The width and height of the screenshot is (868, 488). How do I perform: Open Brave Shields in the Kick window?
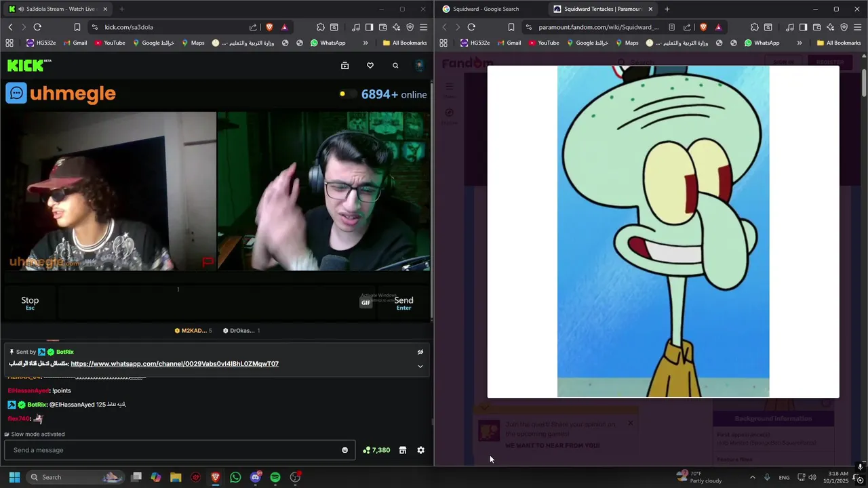coord(269,27)
